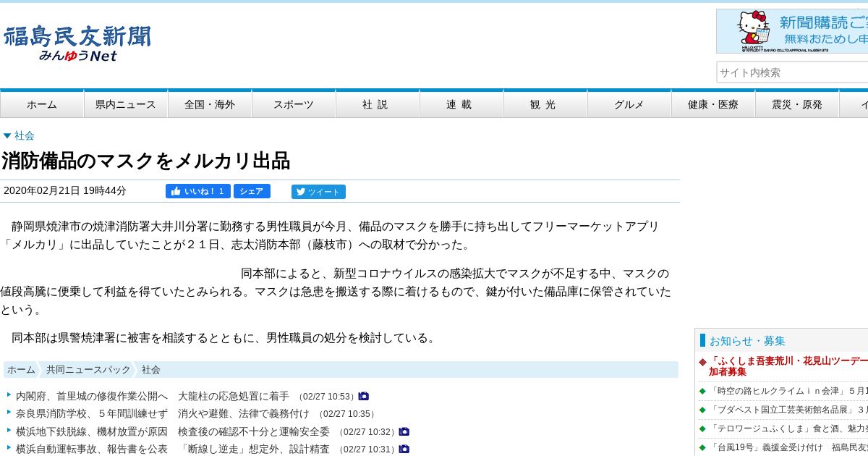Screen dimensions: 868x456
Task: Click the article headline 消防備品のマスクをメルカリ出品
Action: [x=145, y=161]
